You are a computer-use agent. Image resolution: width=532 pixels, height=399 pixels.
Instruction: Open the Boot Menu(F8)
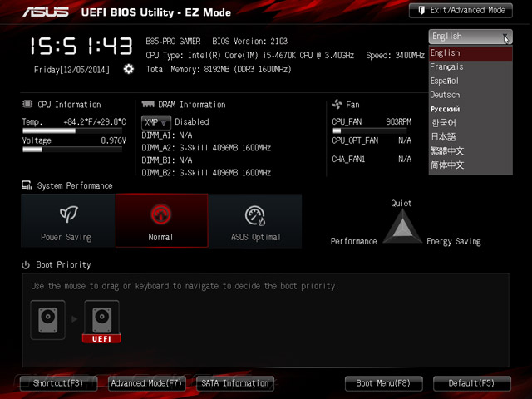coord(384,383)
